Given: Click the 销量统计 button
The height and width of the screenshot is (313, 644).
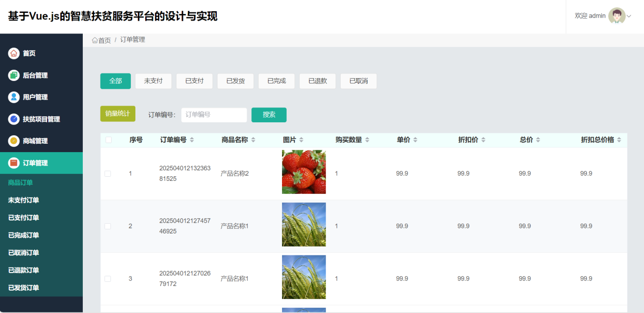Looking at the screenshot, I should (118, 113).
